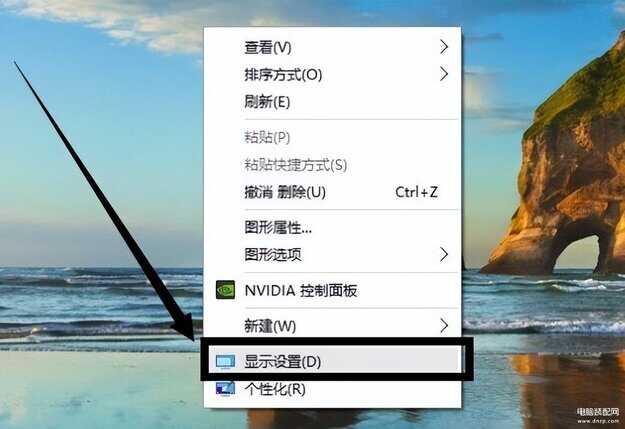Expand the 图形选项 submenu chevron
Screen dimensions: 625x429
coord(444,254)
